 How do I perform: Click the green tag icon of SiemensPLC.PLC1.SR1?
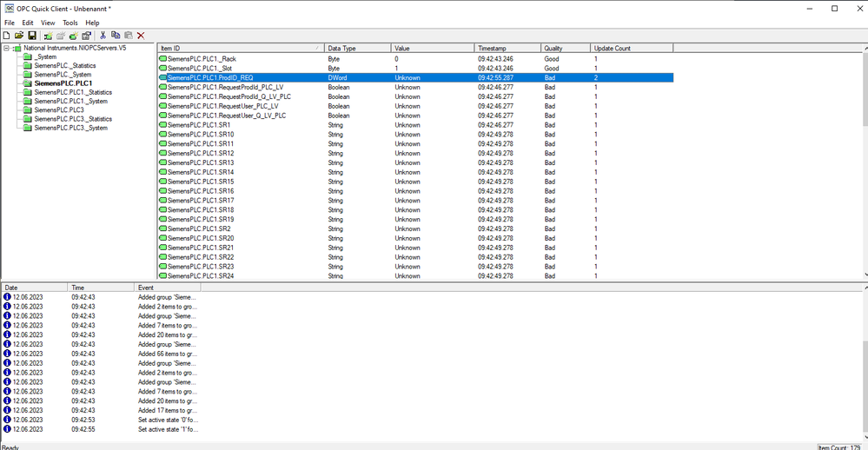click(x=163, y=125)
